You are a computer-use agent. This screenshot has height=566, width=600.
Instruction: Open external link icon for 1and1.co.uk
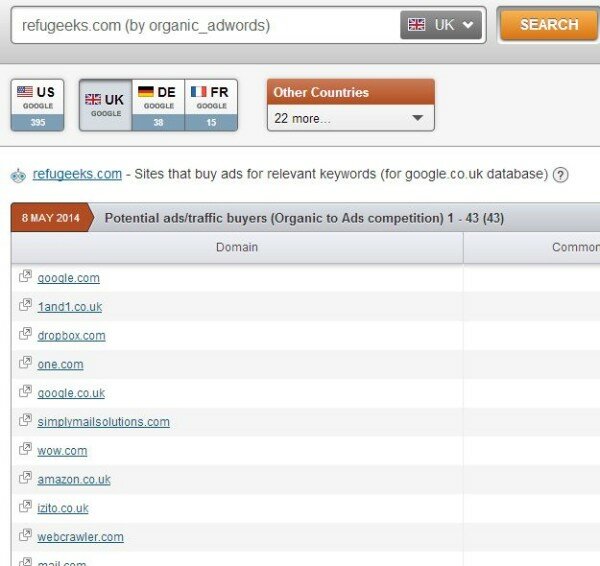coord(25,305)
